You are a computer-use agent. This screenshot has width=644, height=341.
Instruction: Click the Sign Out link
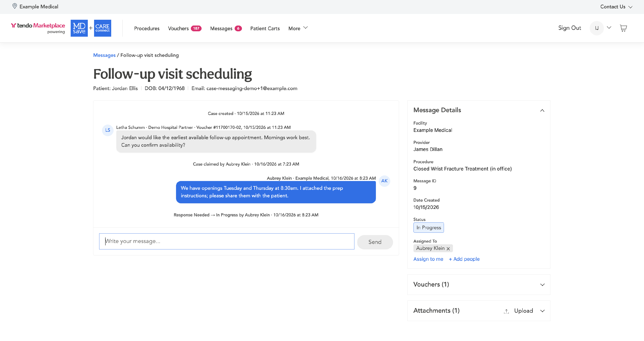click(x=570, y=28)
